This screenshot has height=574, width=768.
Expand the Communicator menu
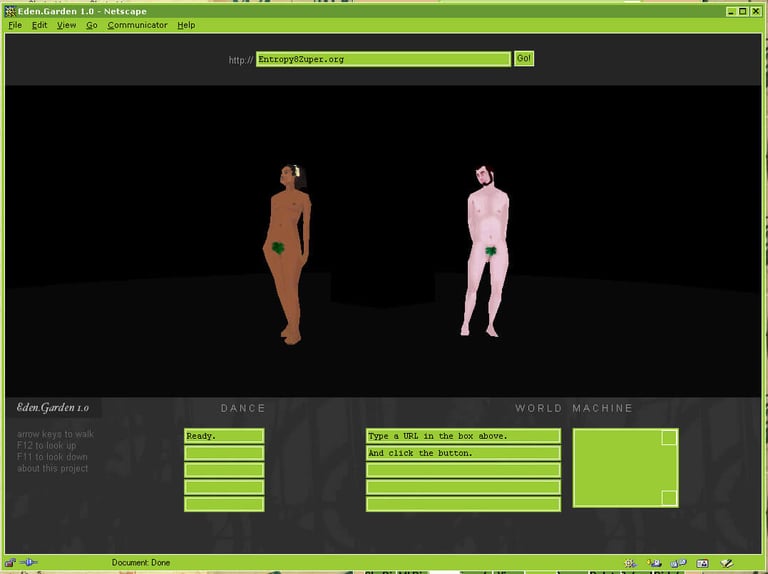tap(137, 25)
